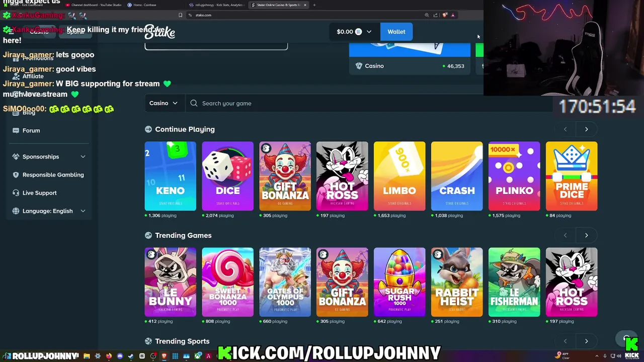
Task: Switch to YouTube Studio Channel dashboard tab
Action: coord(94,5)
